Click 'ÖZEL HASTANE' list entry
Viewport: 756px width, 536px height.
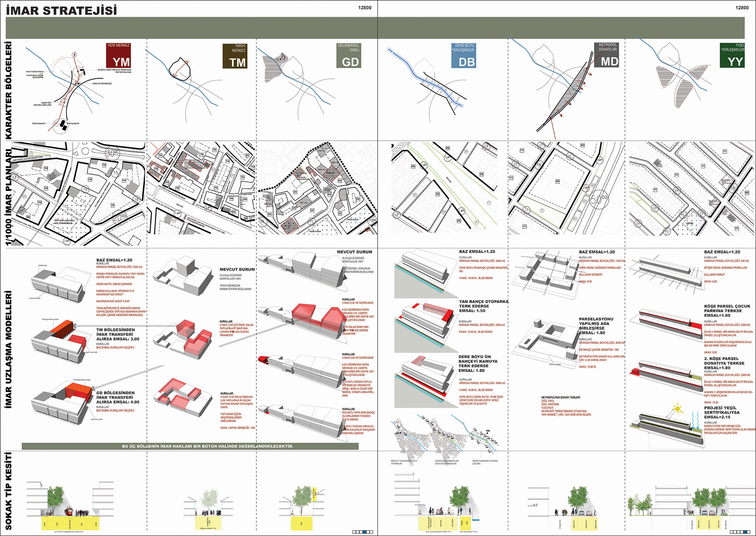click(x=550, y=404)
